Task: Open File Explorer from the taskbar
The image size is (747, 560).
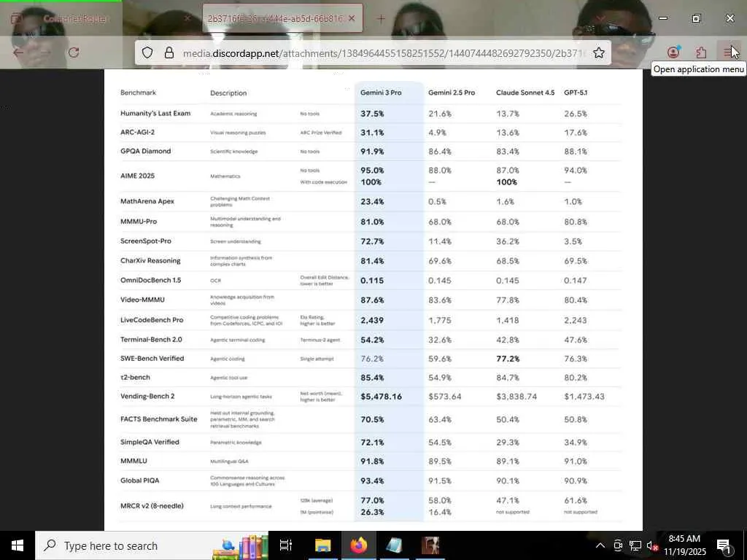Action: [322, 545]
